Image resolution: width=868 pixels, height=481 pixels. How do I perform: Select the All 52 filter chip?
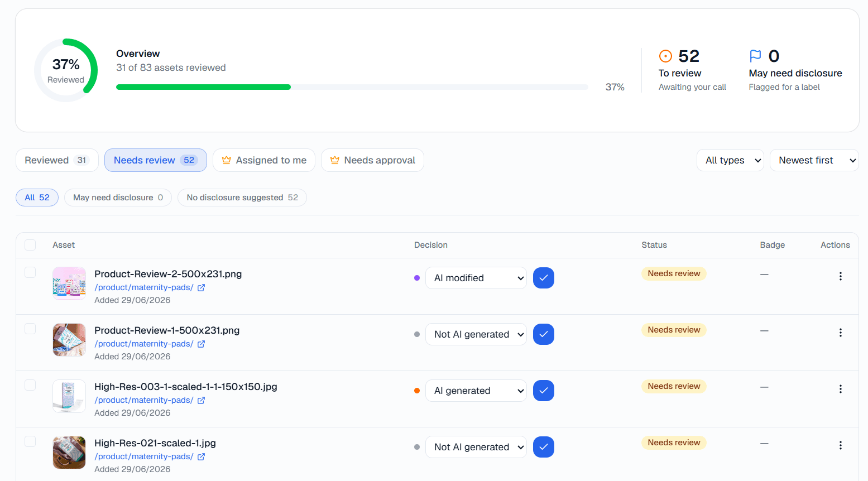37,198
